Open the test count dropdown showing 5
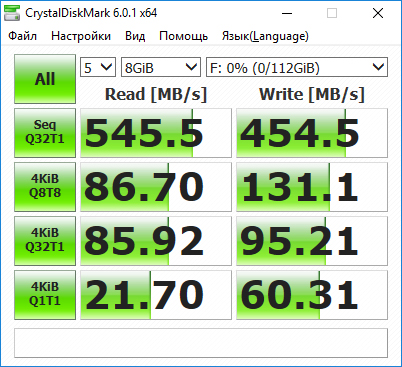 click(x=98, y=67)
